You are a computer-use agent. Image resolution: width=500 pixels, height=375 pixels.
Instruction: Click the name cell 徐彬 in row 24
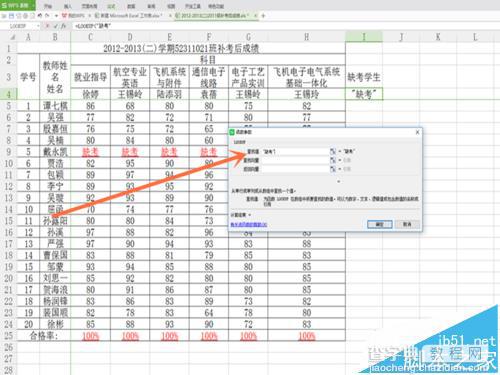click(55, 324)
